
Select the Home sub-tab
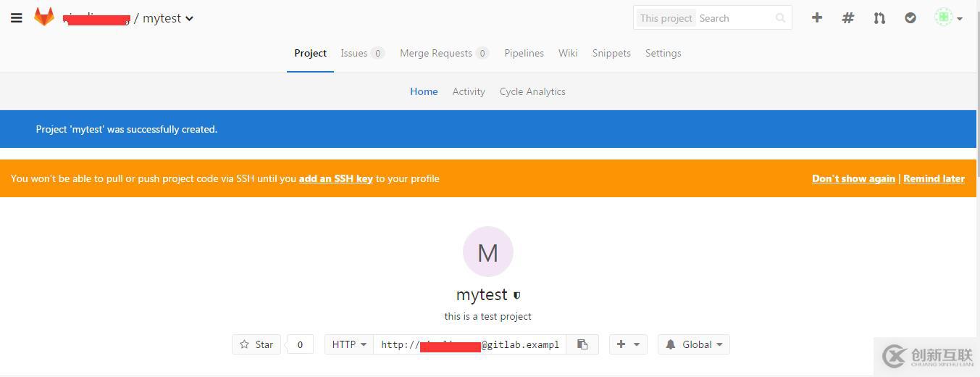click(x=424, y=91)
